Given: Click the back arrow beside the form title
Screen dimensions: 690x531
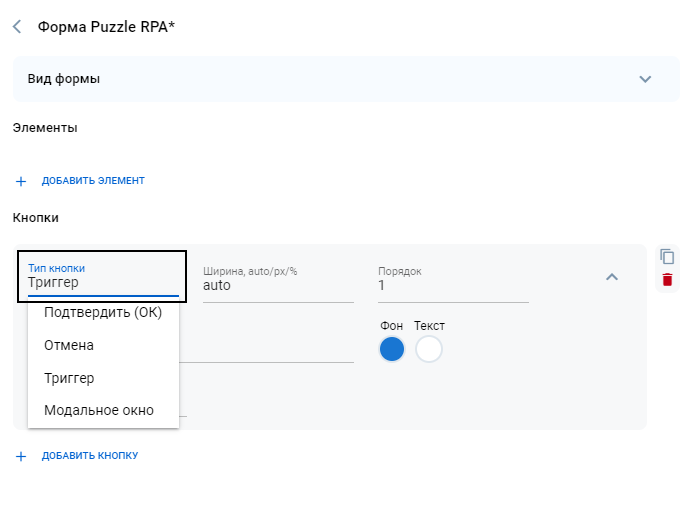Looking at the screenshot, I should [x=17, y=27].
